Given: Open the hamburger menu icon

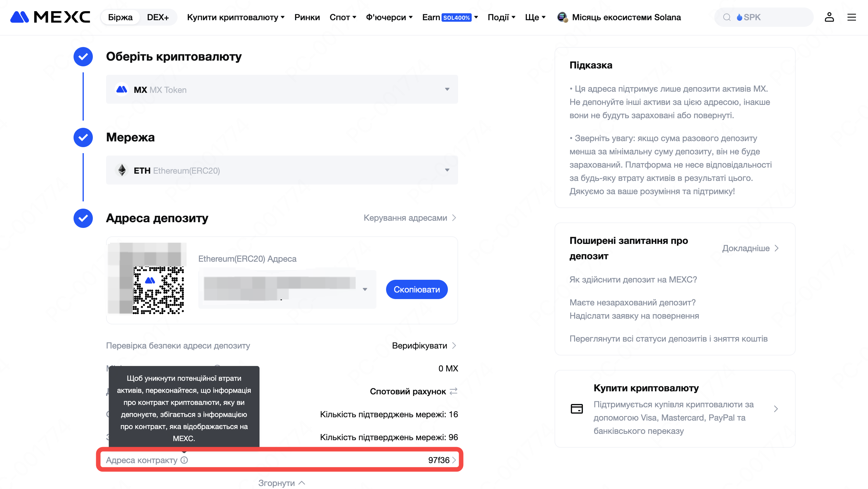Looking at the screenshot, I should 851,17.
